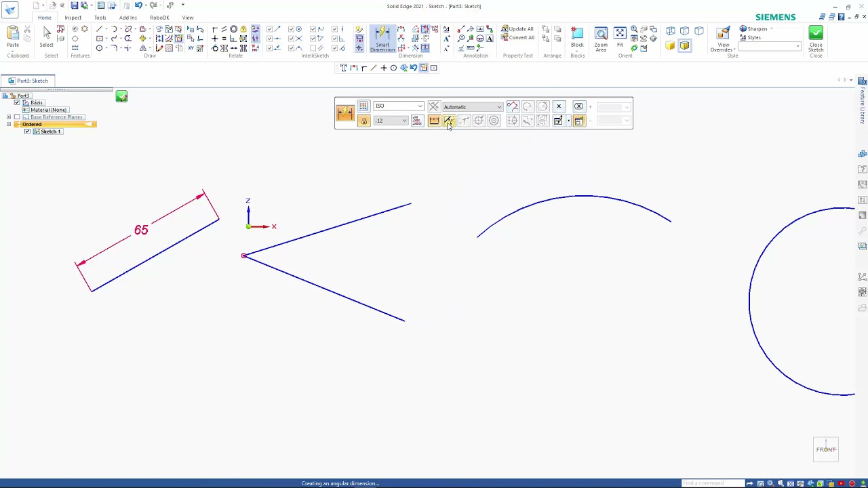The height and width of the screenshot is (488, 868).
Task: Collapse the Ordered node in pathfinder
Action: (9, 125)
